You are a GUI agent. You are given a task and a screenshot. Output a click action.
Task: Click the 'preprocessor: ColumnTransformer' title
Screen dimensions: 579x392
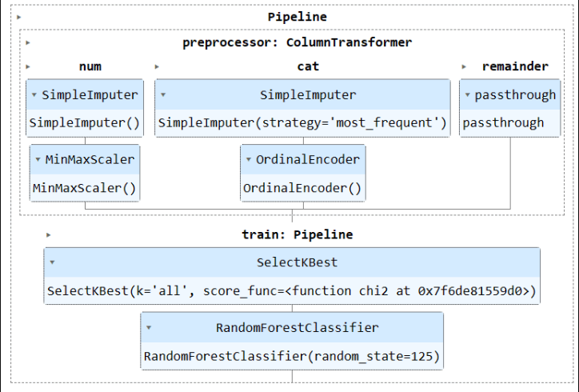coord(297,42)
